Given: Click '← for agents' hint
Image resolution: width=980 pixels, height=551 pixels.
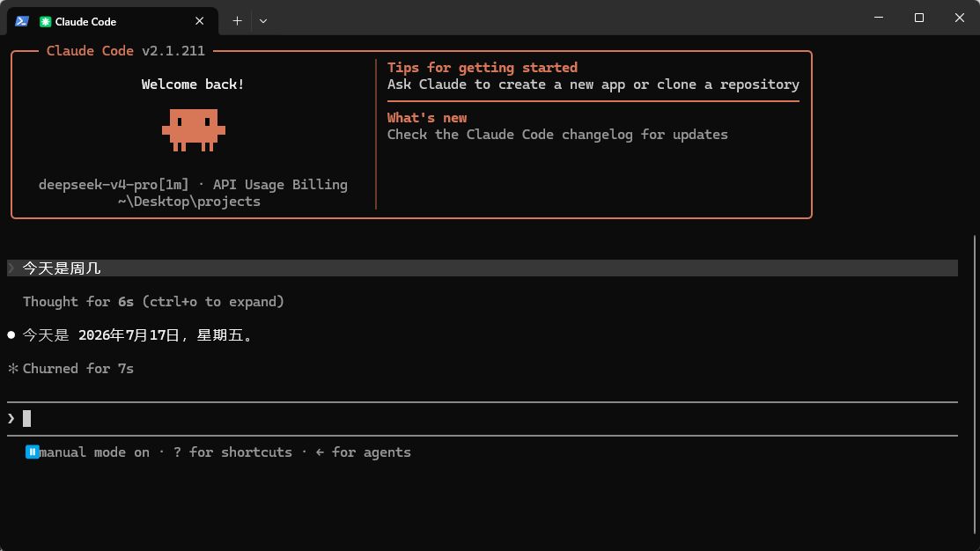Looking at the screenshot, I should click(x=363, y=452).
